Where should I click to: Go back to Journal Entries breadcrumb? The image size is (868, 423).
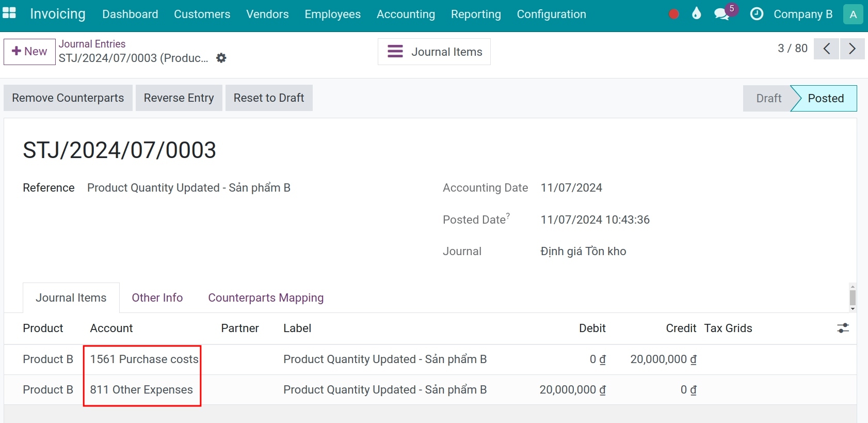click(x=92, y=44)
